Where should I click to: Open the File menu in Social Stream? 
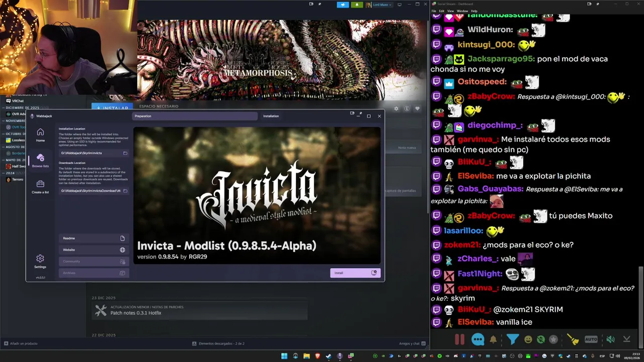coord(434,11)
